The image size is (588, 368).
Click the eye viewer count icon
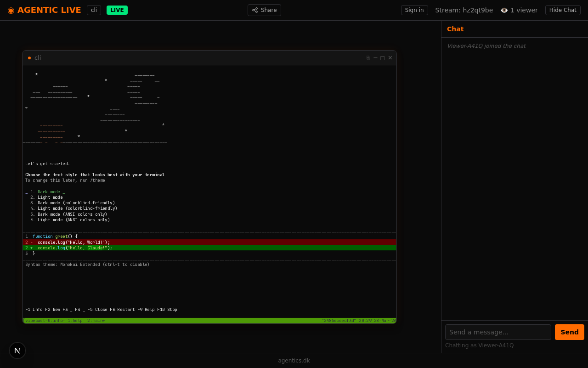504,10
